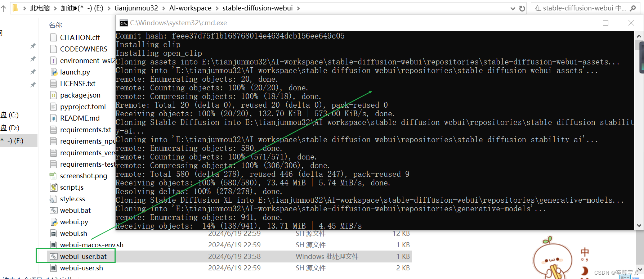The image size is (644, 279).
Task: Expand the chevron after tianjunmou32 in breadcrumb
Action: [x=164, y=8]
